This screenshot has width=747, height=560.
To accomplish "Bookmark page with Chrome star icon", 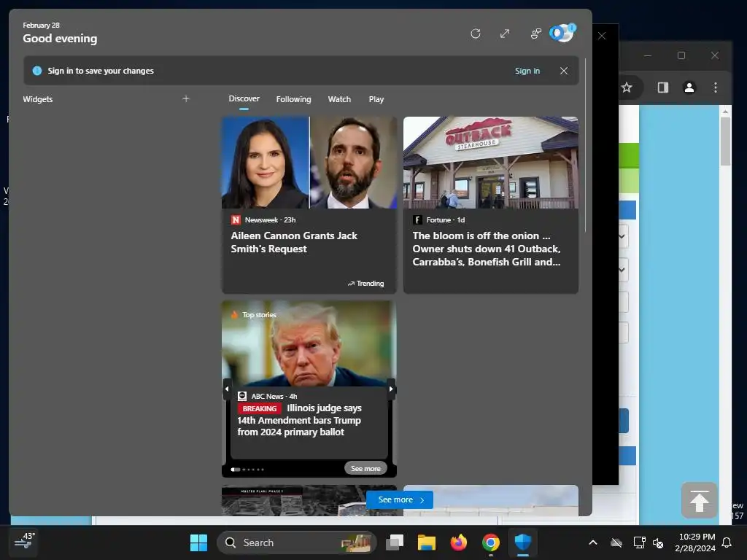I will pyautogui.click(x=627, y=87).
